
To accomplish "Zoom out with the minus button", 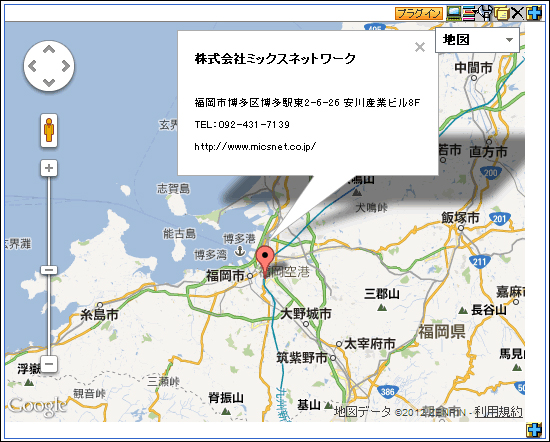I will [x=49, y=364].
